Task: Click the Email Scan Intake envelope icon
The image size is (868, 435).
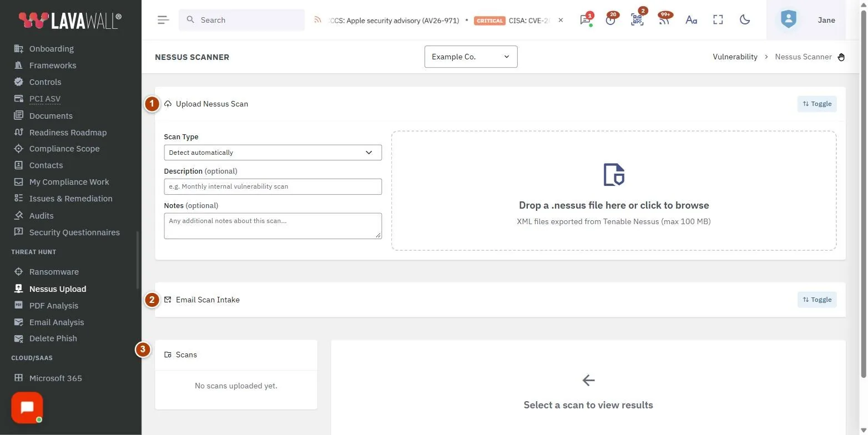Action: (x=168, y=300)
